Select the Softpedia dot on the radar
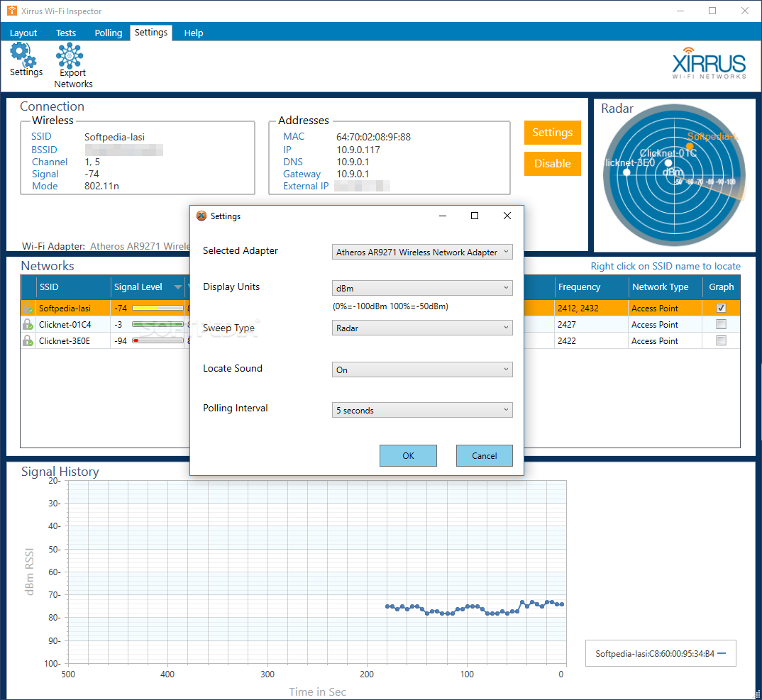 [690, 145]
